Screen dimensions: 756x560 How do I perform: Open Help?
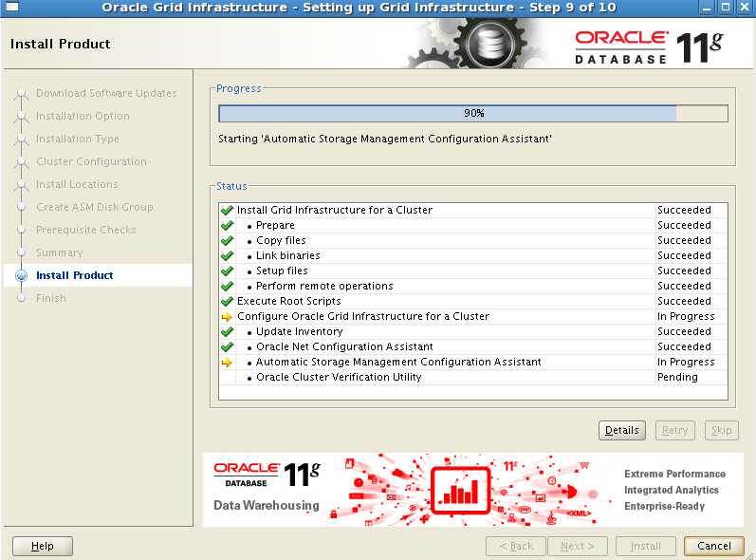[43, 546]
